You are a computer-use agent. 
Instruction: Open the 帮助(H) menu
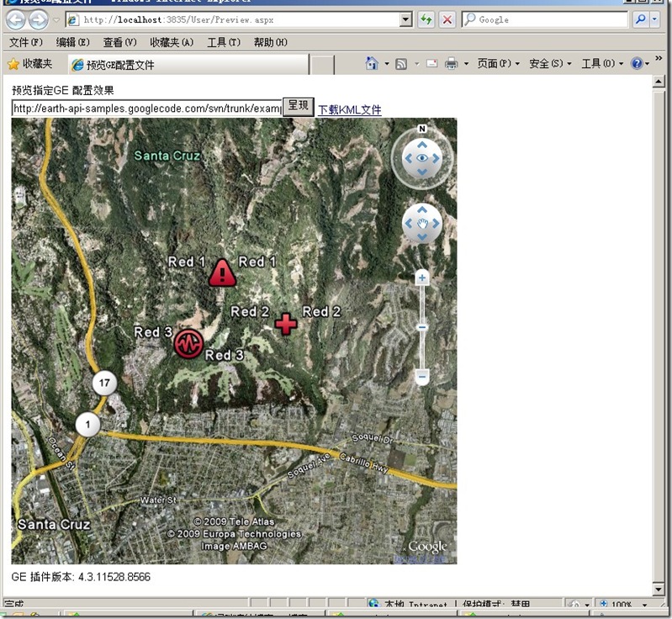pyautogui.click(x=271, y=42)
